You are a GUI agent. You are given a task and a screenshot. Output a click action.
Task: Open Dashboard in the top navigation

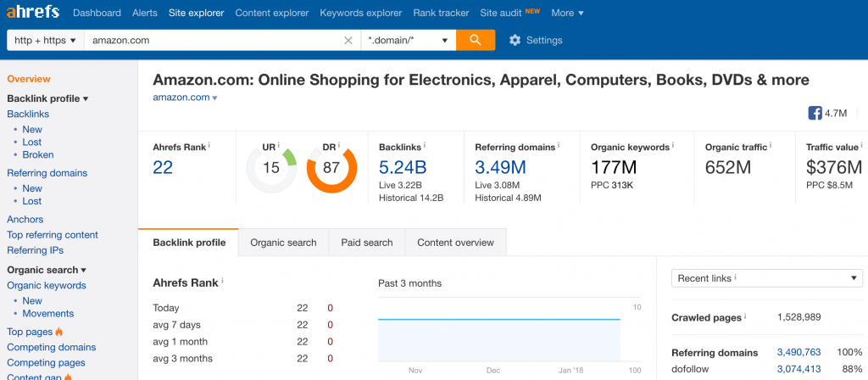97,13
